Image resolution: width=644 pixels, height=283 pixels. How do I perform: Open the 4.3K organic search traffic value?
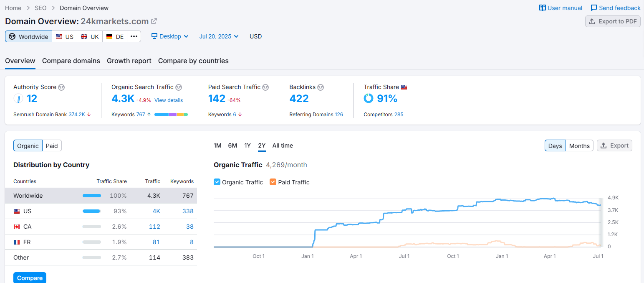[x=123, y=99]
